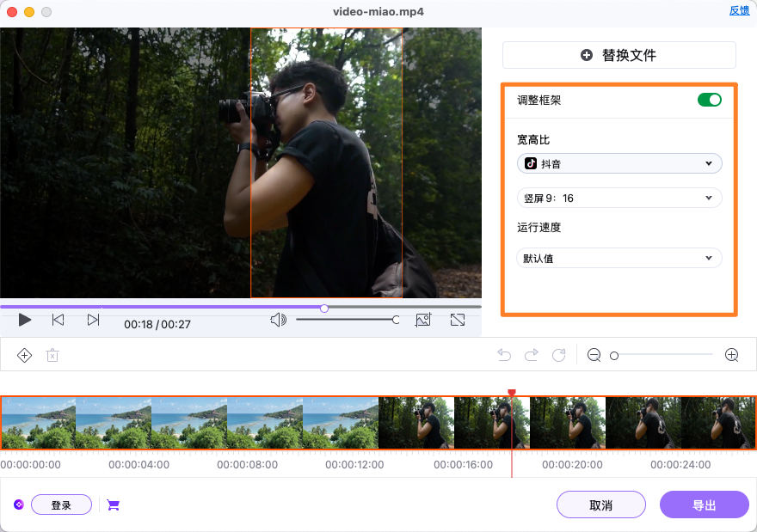Click the delete clip trash icon

[52, 354]
